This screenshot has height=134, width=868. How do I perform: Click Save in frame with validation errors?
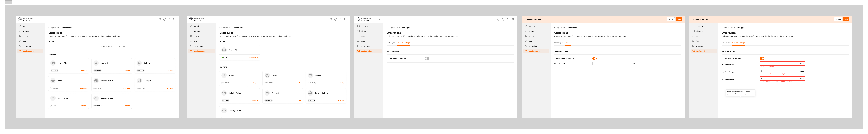pyautogui.click(x=846, y=19)
